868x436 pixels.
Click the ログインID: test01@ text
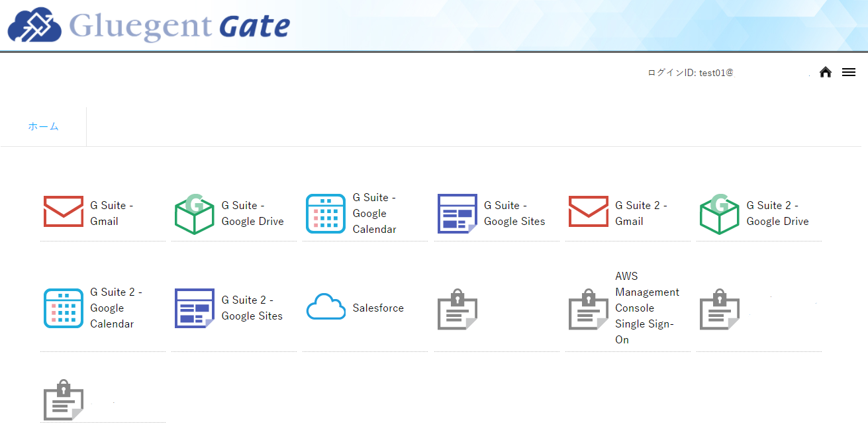click(691, 73)
